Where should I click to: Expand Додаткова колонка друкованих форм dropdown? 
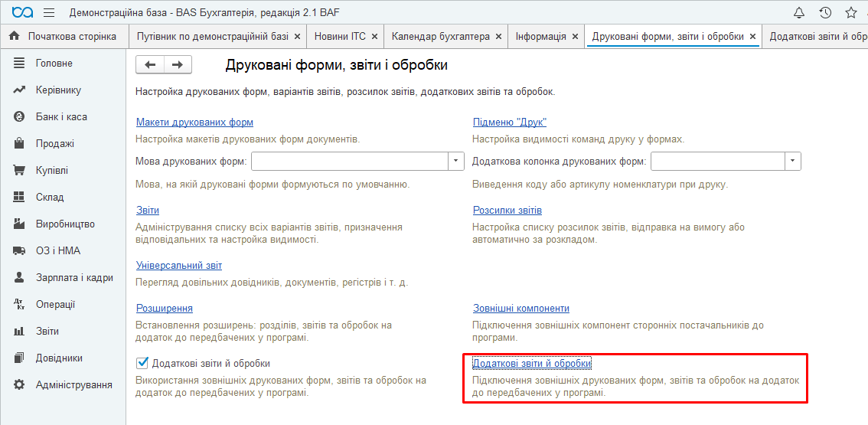click(x=793, y=161)
